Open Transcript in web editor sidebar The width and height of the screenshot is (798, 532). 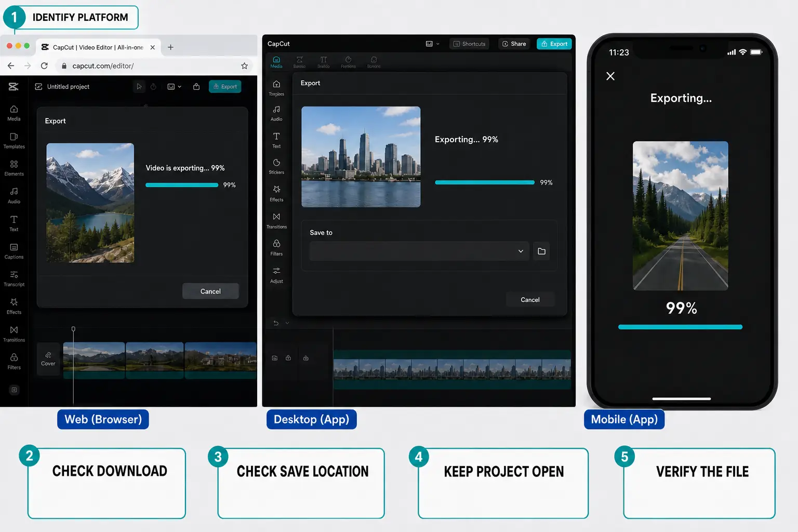click(x=14, y=278)
